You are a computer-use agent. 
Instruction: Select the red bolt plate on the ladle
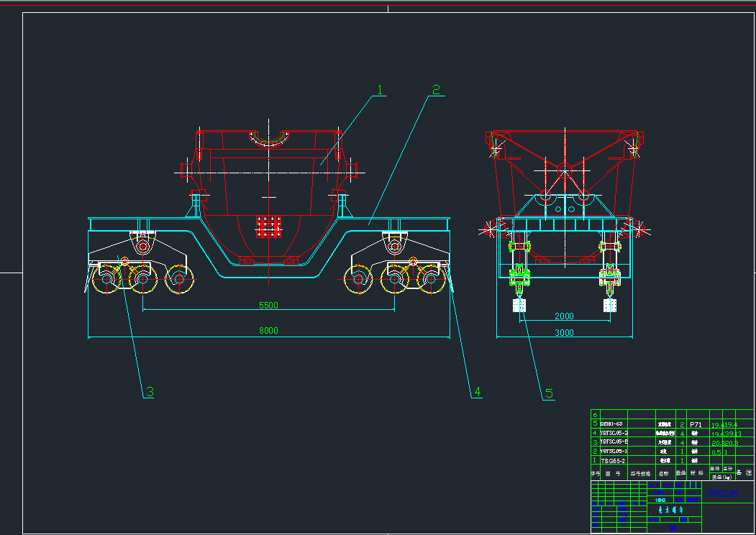click(268, 227)
